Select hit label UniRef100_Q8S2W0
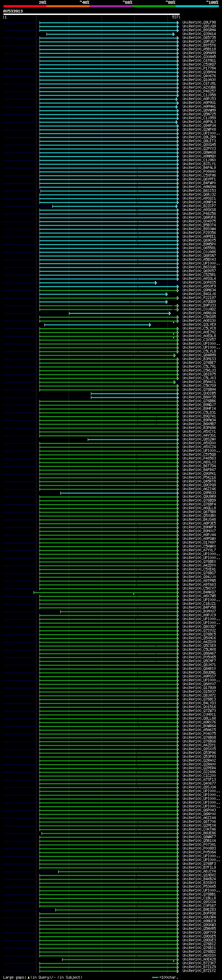 (199, 439)
